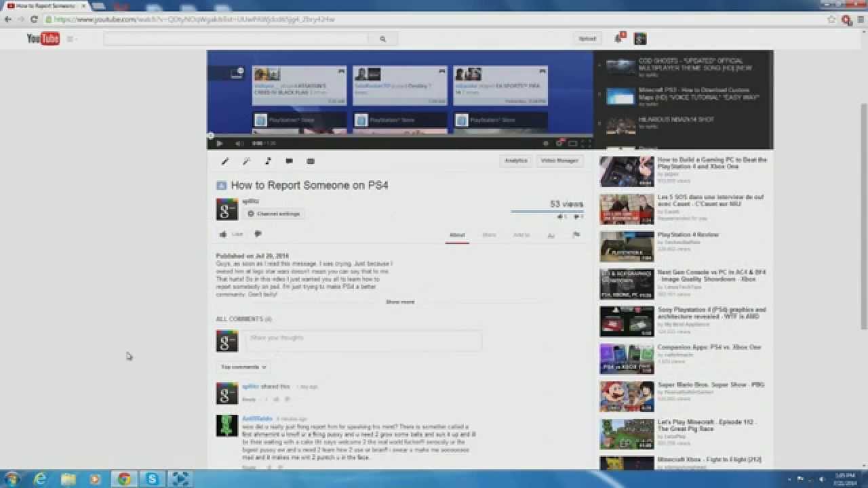
Task: Seek on the video progress bar
Action: tap(400, 136)
